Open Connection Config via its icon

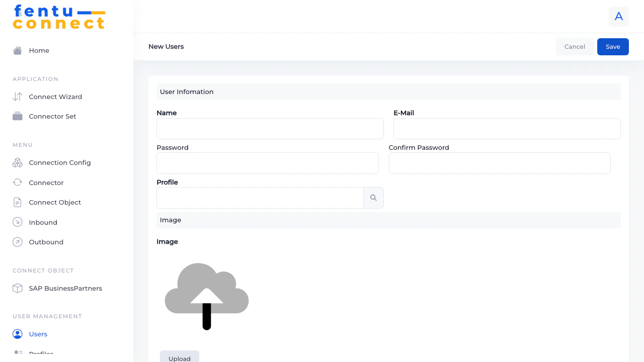point(17,162)
